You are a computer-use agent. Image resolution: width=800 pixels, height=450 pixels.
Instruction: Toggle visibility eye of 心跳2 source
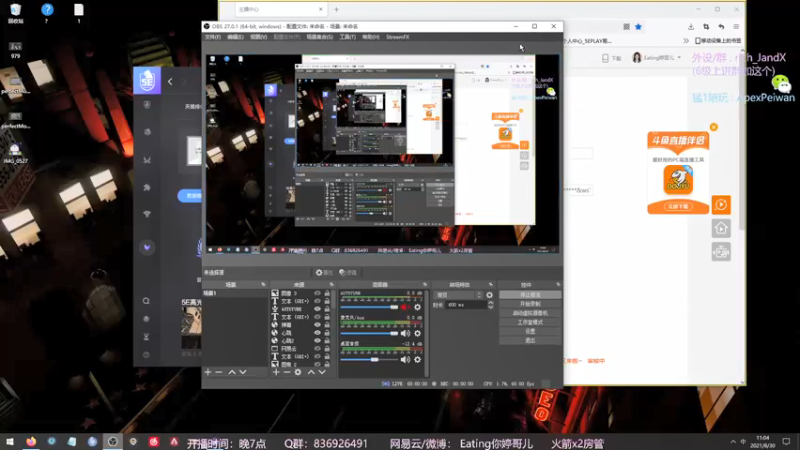click(317, 341)
